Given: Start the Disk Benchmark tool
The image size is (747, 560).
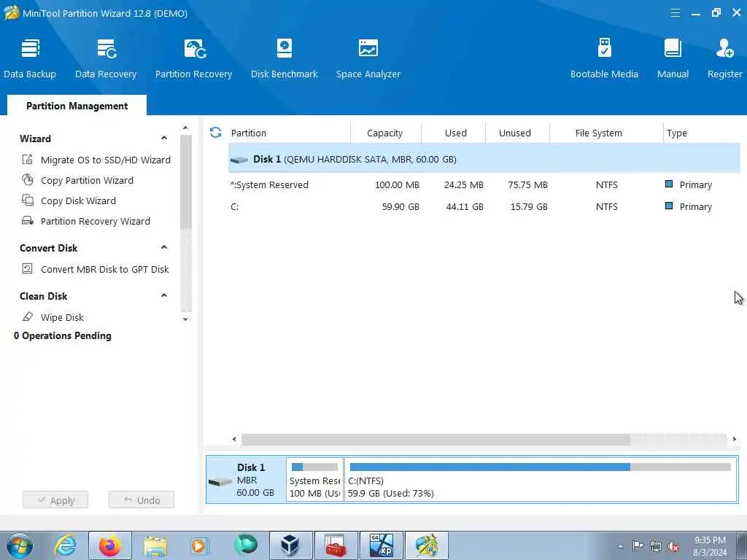Looking at the screenshot, I should point(285,58).
